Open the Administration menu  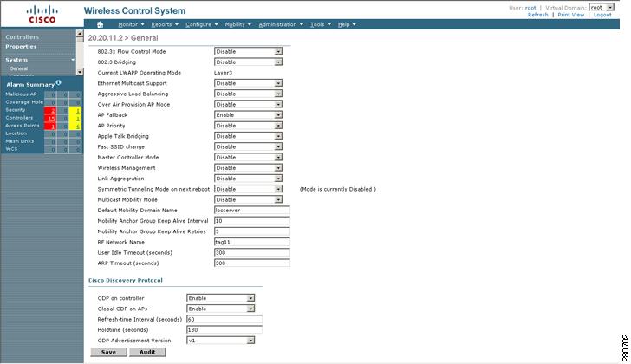tap(281, 24)
